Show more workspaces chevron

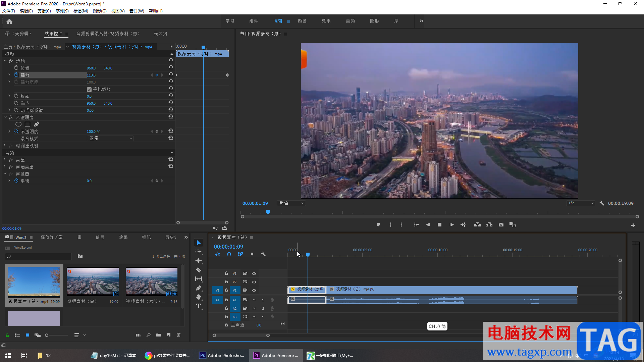tap(421, 21)
